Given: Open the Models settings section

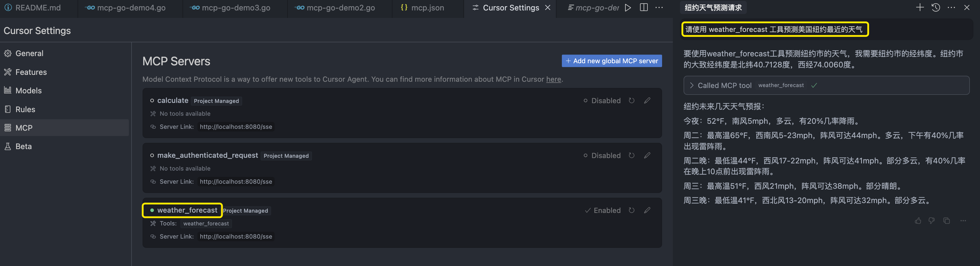Looking at the screenshot, I should 29,91.
